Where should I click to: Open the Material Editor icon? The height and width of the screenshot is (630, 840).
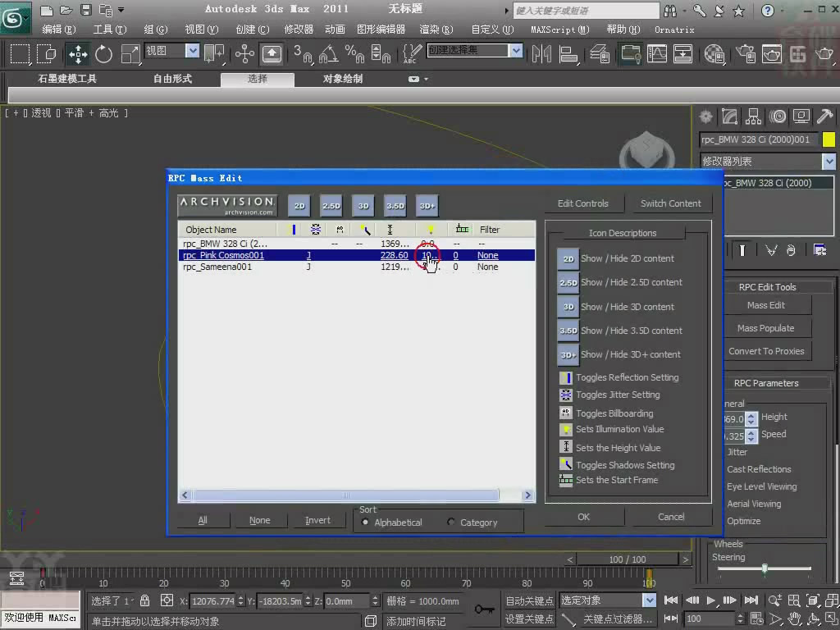(x=714, y=54)
